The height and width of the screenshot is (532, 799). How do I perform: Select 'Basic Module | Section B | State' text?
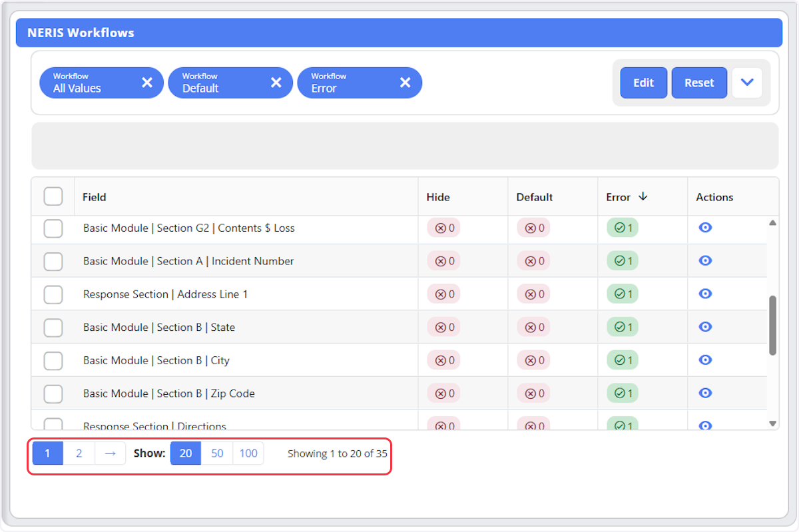159,328
